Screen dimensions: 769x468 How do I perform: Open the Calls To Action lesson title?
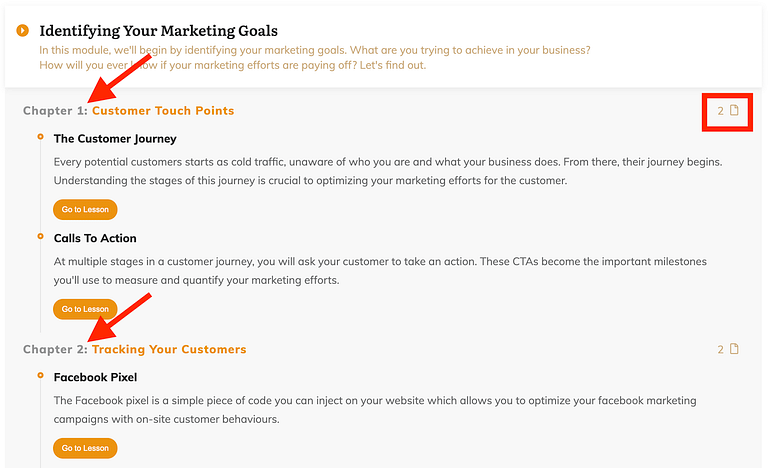coord(95,238)
